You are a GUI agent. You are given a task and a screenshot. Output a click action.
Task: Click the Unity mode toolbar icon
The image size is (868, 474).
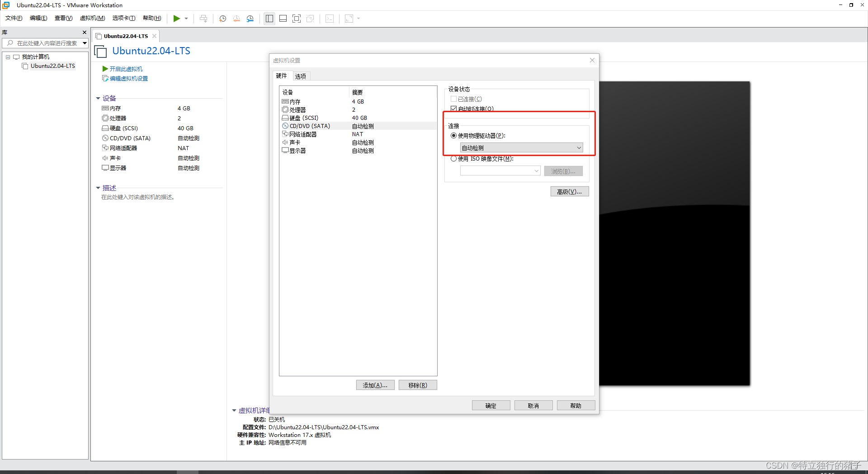coord(310,19)
